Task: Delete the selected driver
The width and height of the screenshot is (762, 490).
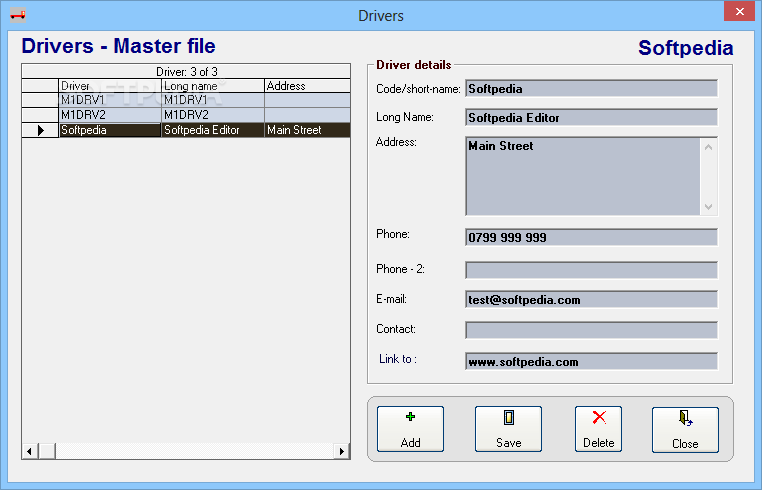Action: pos(598,429)
